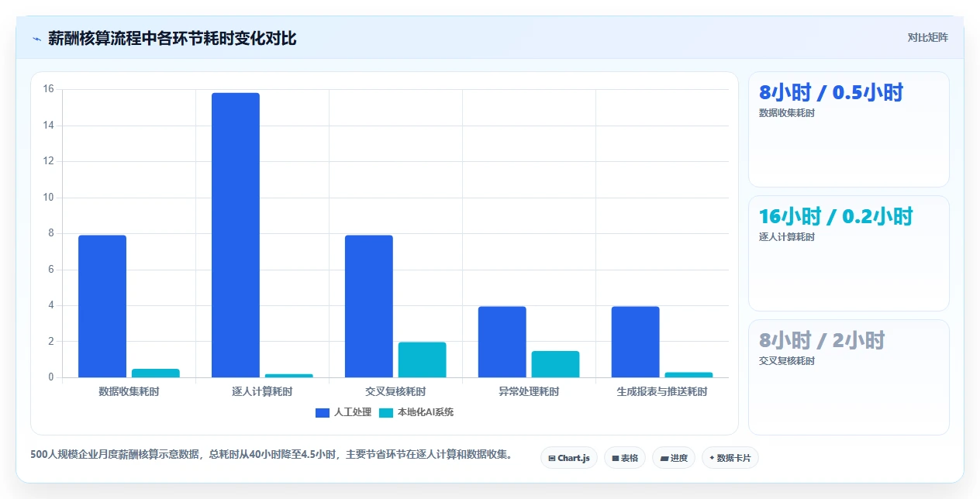Click the 数据卡片 tag chip
Viewport: 980px width, 499px height.
click(x=730, y=458)
